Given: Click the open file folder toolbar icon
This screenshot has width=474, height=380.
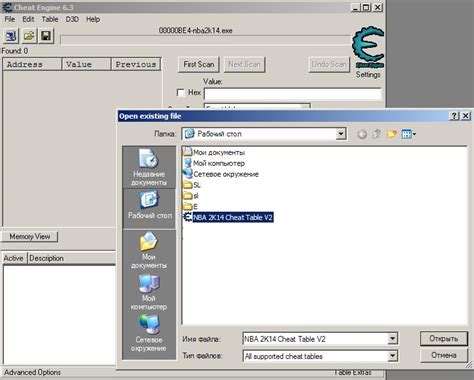Looking at the screenshot, I should click(x=29, y=36).
